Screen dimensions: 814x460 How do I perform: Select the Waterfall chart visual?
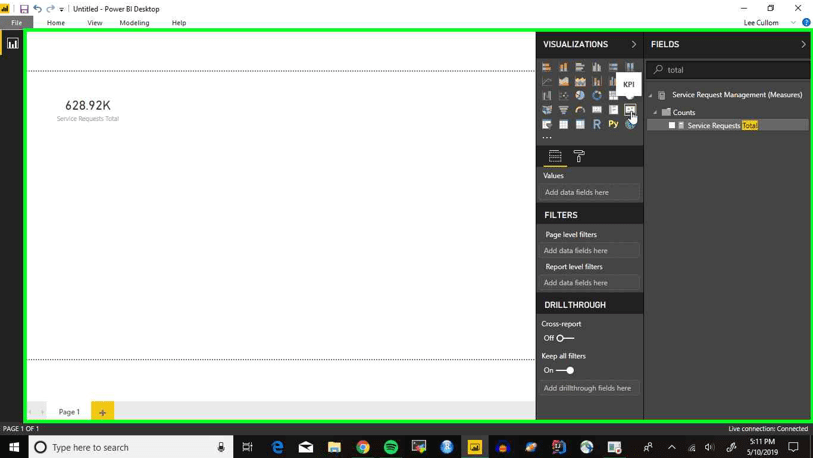(547, 96)
